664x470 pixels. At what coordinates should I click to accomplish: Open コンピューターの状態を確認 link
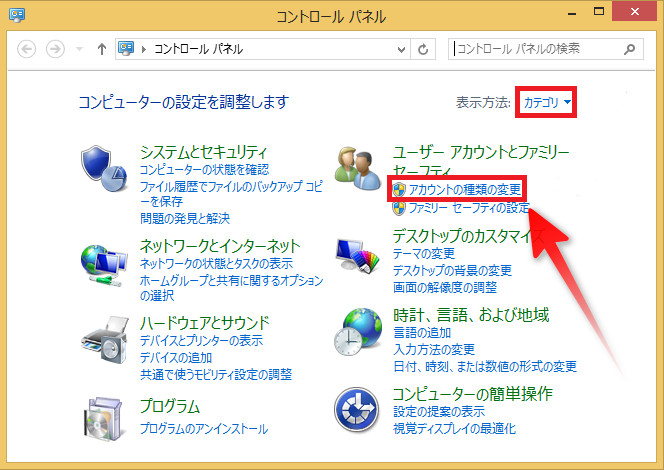point(205,169)
